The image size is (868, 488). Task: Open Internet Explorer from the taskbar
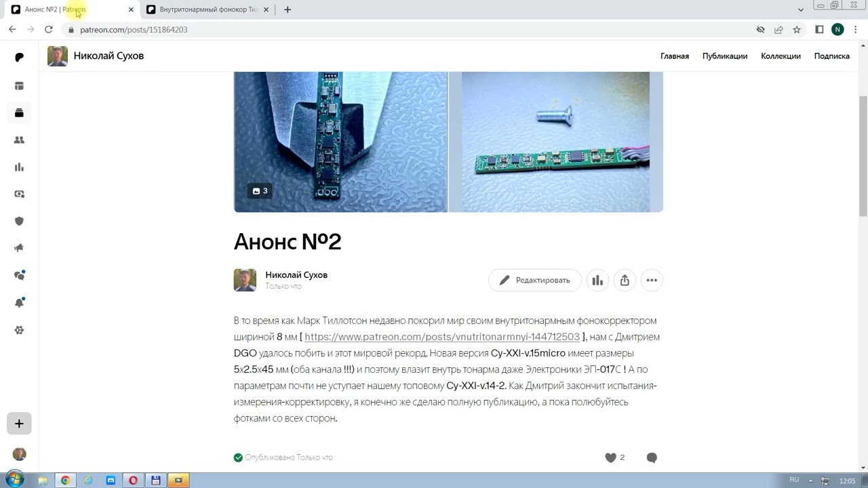click(88, 481)
